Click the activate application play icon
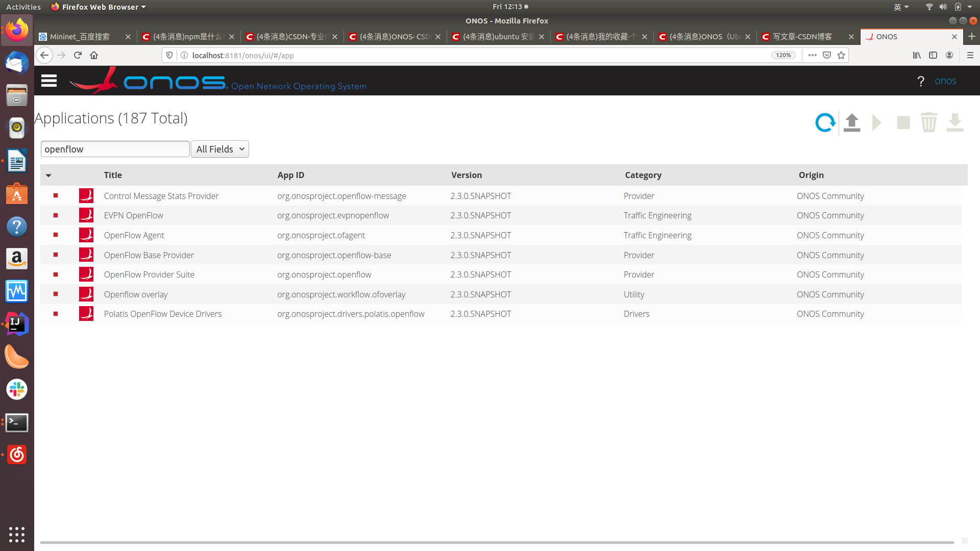This screenshot has height=551, width=980. pos(877,122)
